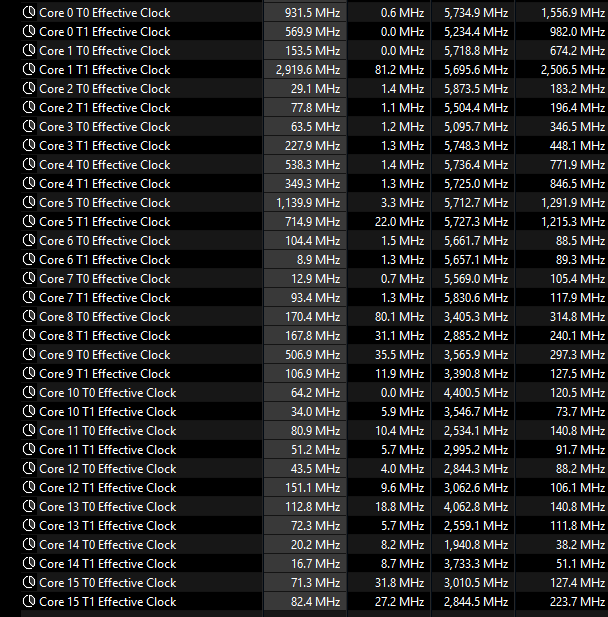Screen dimensions: 608x617
Task: Select the Core 12 T1 Effective Clock label
Action: (x=108, y=488)
